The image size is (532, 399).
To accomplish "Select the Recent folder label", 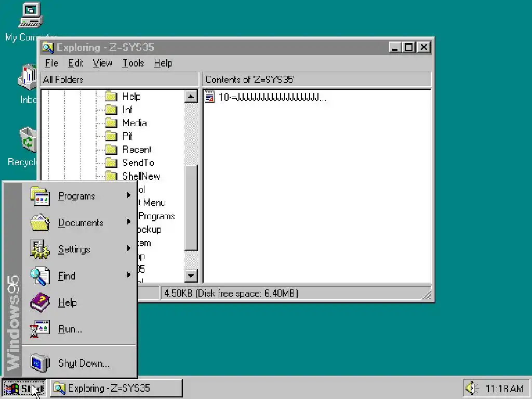I will (x=137, y=150).
